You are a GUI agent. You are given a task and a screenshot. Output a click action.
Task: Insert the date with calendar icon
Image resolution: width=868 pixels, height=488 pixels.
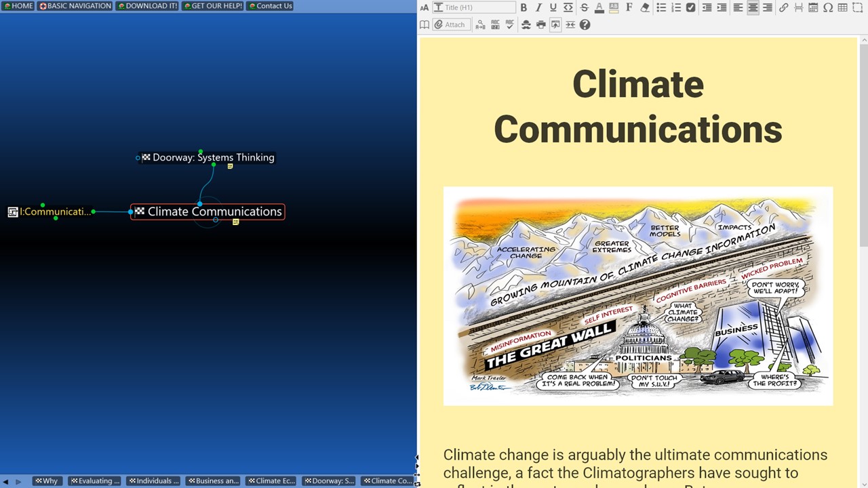point(813,7)
